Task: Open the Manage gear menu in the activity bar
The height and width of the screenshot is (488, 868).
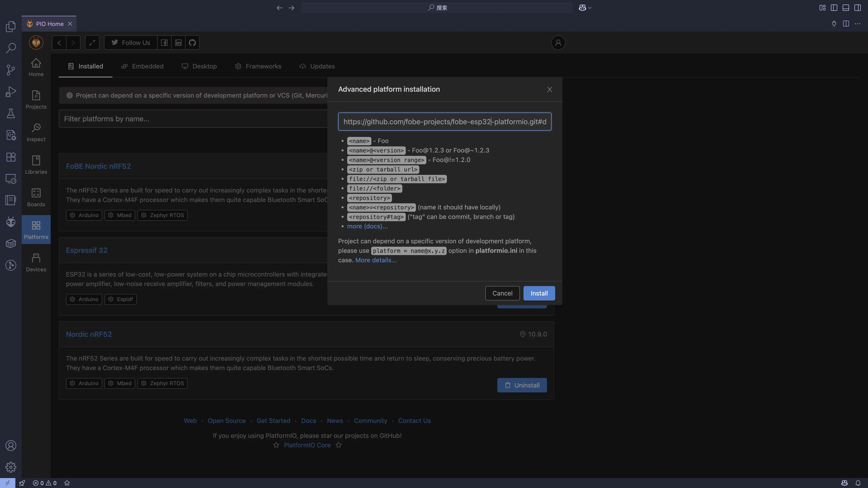Action: pos(10,467)
